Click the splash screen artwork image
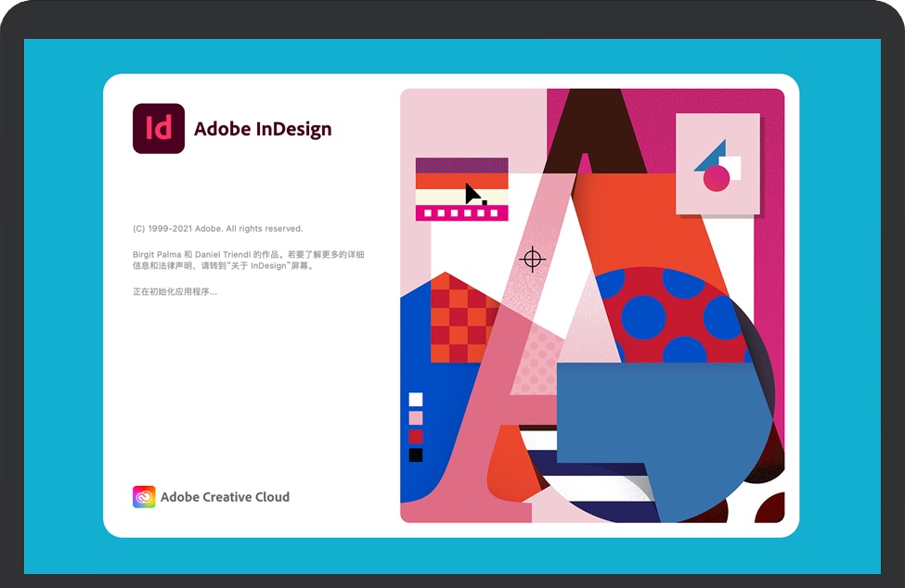905x588 pixels. click(x=592, y=305)
